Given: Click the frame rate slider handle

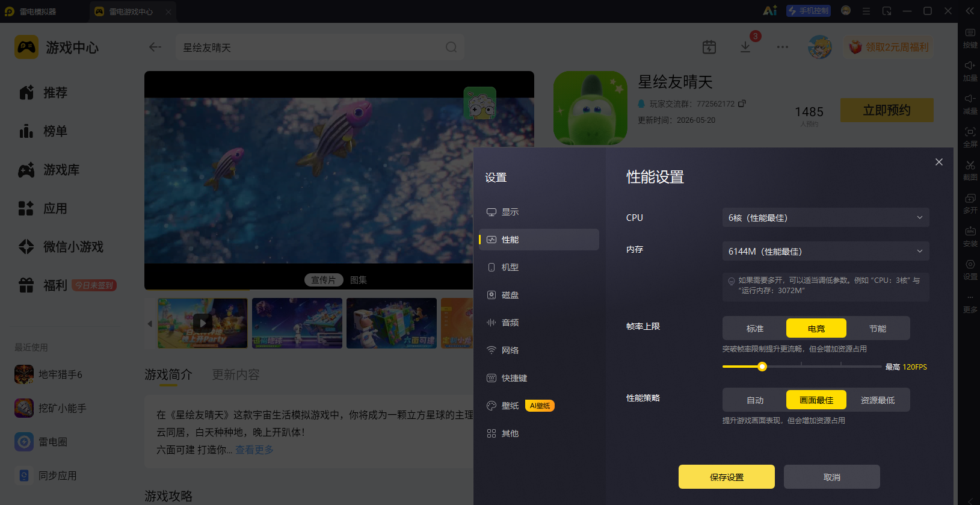Looking at the screenshot, I should (x=762, y=367).
